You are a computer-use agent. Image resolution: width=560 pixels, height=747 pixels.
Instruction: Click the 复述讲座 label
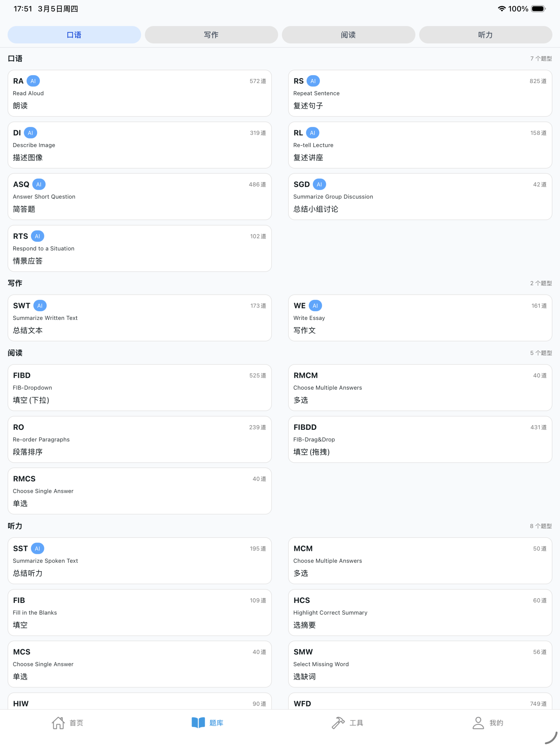point(308,157)
